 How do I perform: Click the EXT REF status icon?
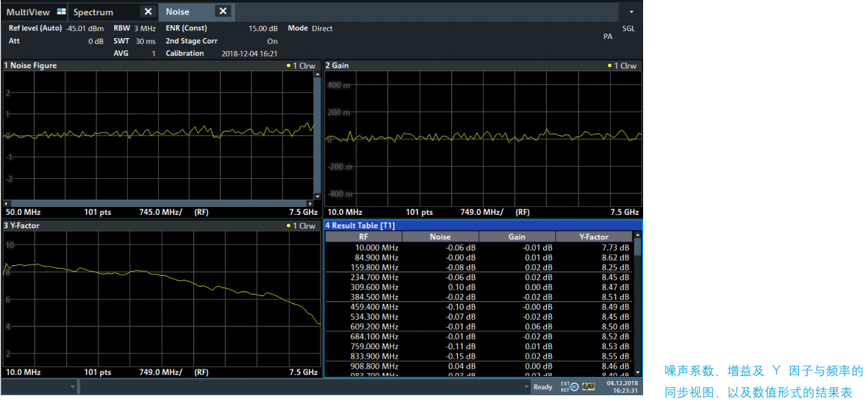pos(569,387)
